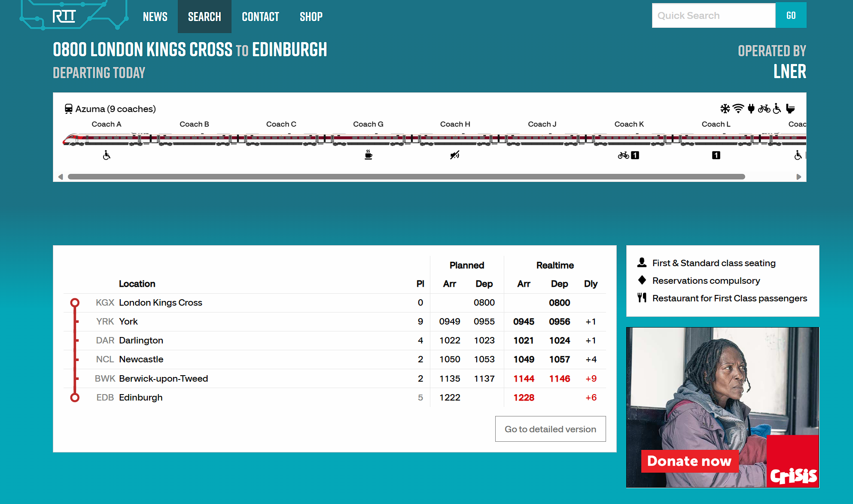
Task: Click the BWK station code
Action: (x=105, y=379)
